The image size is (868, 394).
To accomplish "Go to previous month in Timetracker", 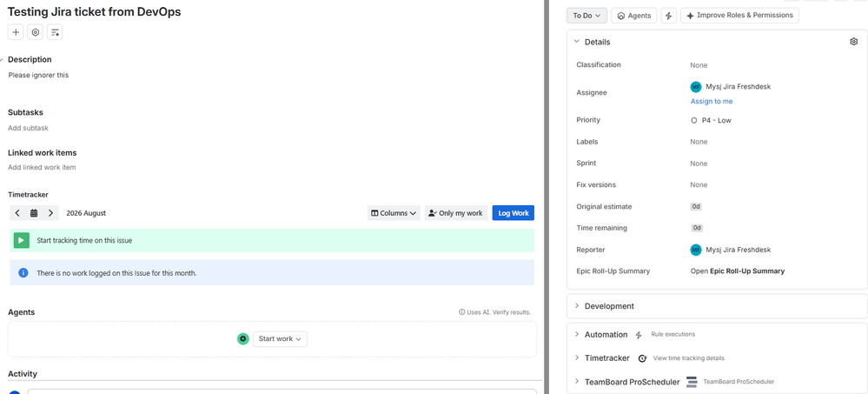I will click(17, 213).
